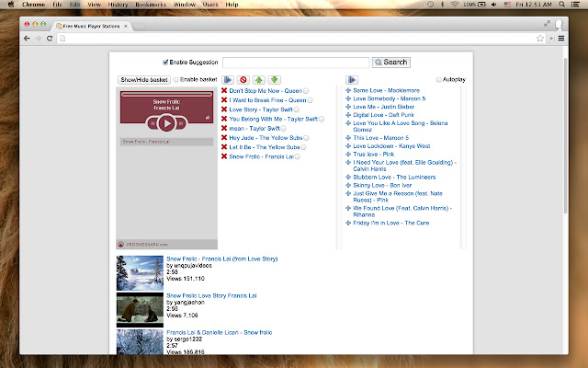Image resolution: width=588 pixels, height=368 pixels.
Task: Open Francis Lai & Danielle Licari - Snow frolic link
Action: [220, 332]
